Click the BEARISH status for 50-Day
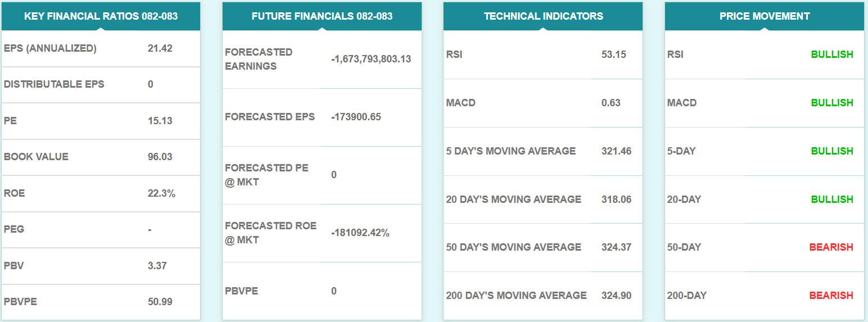Image resolution: width=868 pixels, height=322 pixels. point(831,247)
